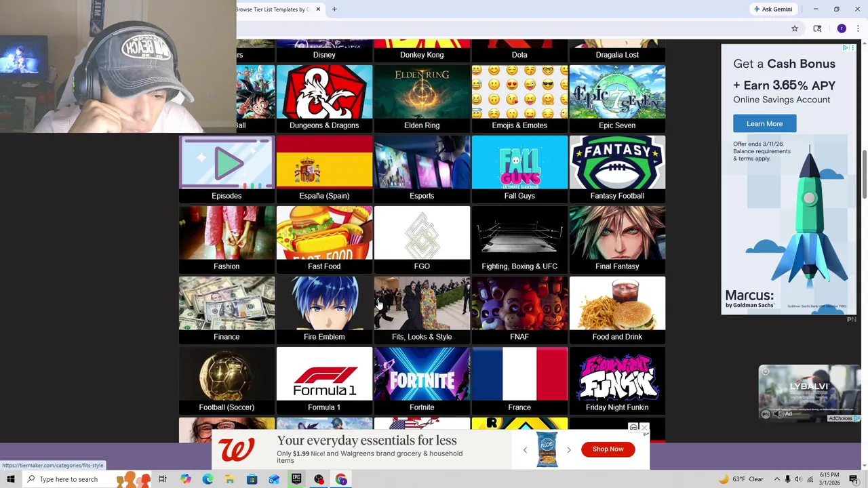Open the tab search icon in toolbar

817,28
